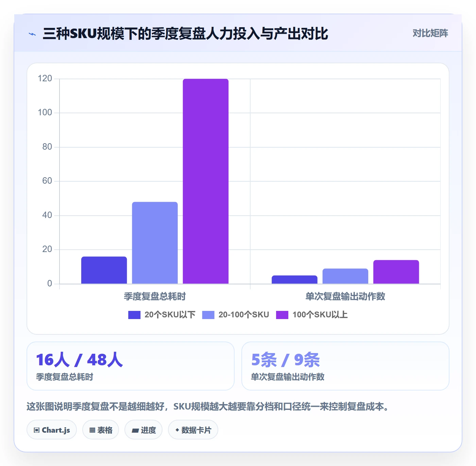This screenshot has height=466, width=476.
Task: Click the dark blue bar for 单次复盘输出动作数
Action: pos(294,280)
